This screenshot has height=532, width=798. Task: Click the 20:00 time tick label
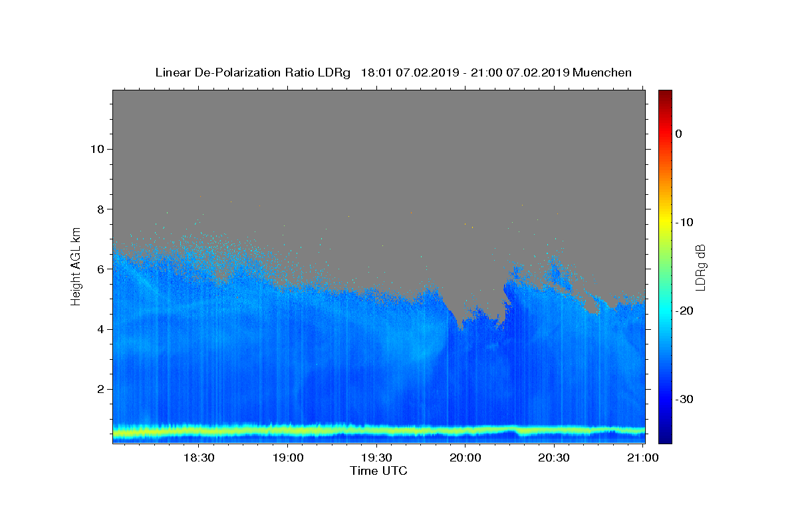(x=465, y=458)
